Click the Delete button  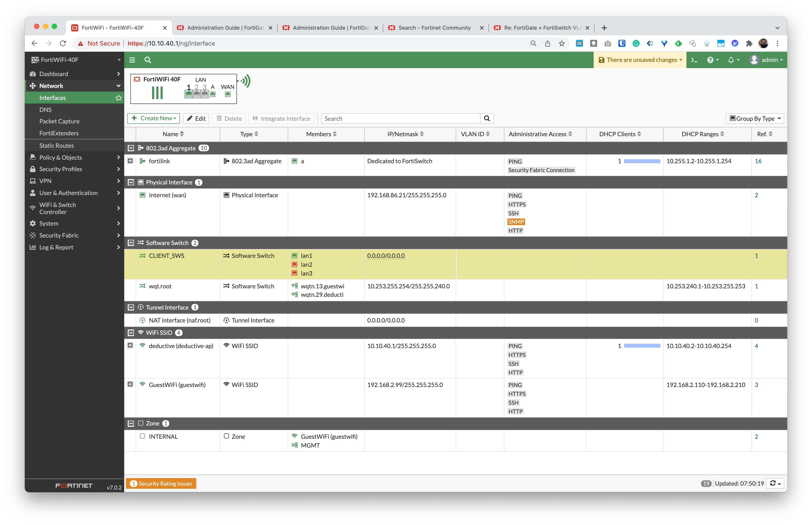pos(229,118)
